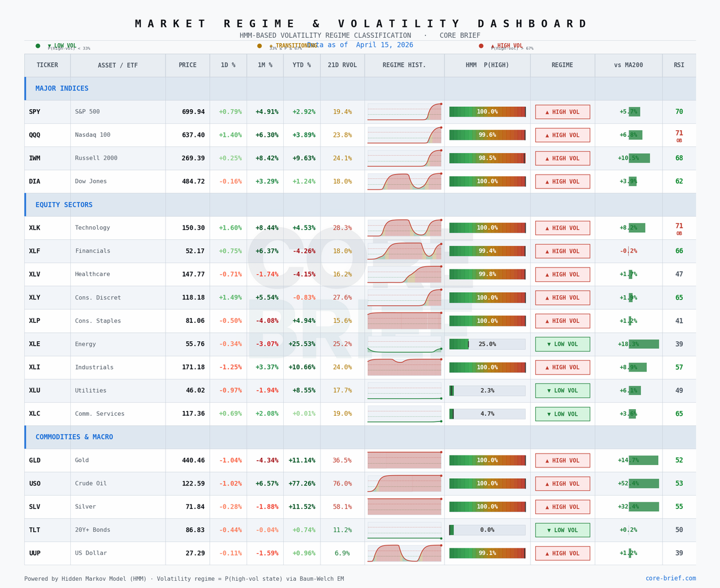
Task: Select XLC's LOW VOL regime badge
Action: pos(562,413)
